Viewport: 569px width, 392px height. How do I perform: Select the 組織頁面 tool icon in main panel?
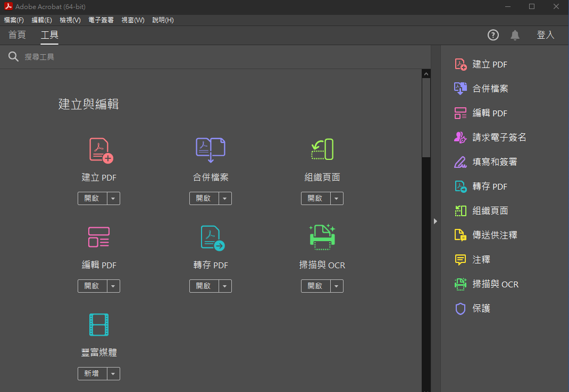tap(322, 150)
